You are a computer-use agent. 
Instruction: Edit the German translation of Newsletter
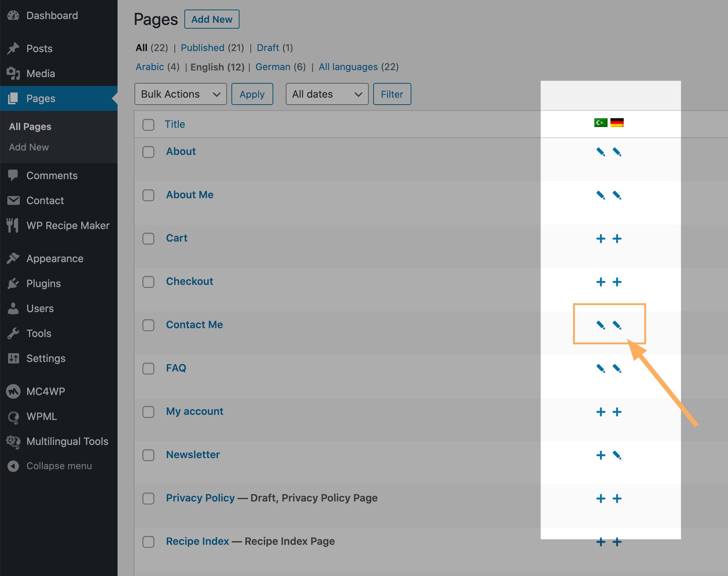point(617,455)
